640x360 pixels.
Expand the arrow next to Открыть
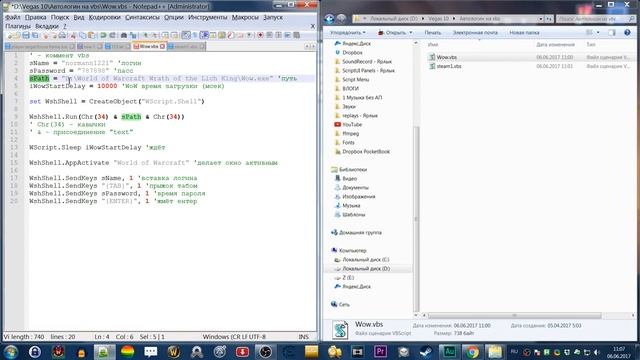(x=411, y=32)
